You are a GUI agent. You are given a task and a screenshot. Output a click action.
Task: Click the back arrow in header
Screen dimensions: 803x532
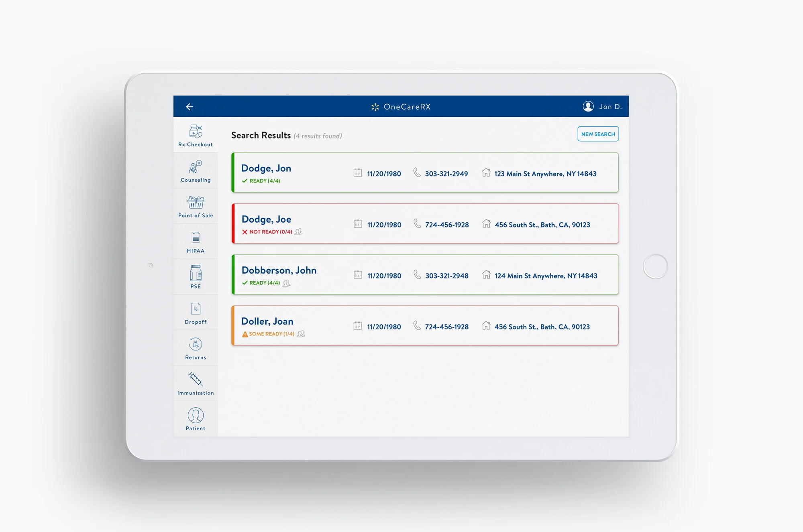[190, 107]
